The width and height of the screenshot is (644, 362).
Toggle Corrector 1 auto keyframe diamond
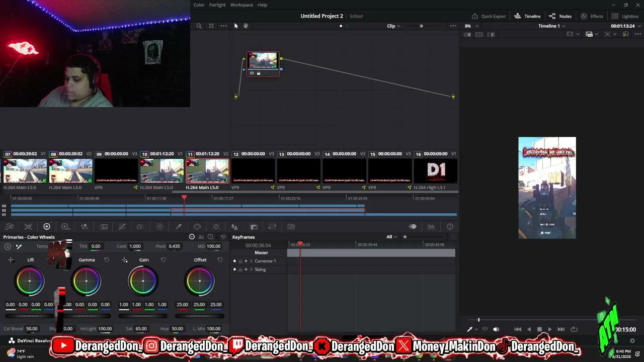coord(246,261)
